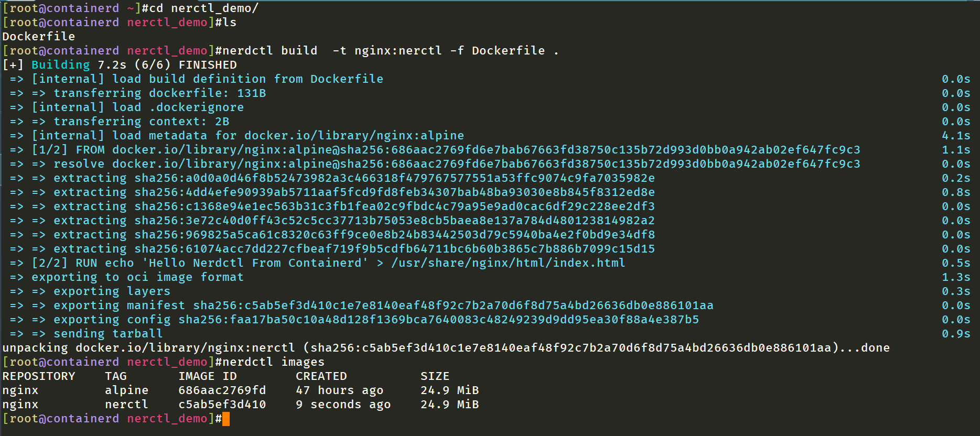Click the 'Building' status word
The width and height of the screenshot is (980, 436).
pos(61,65)
